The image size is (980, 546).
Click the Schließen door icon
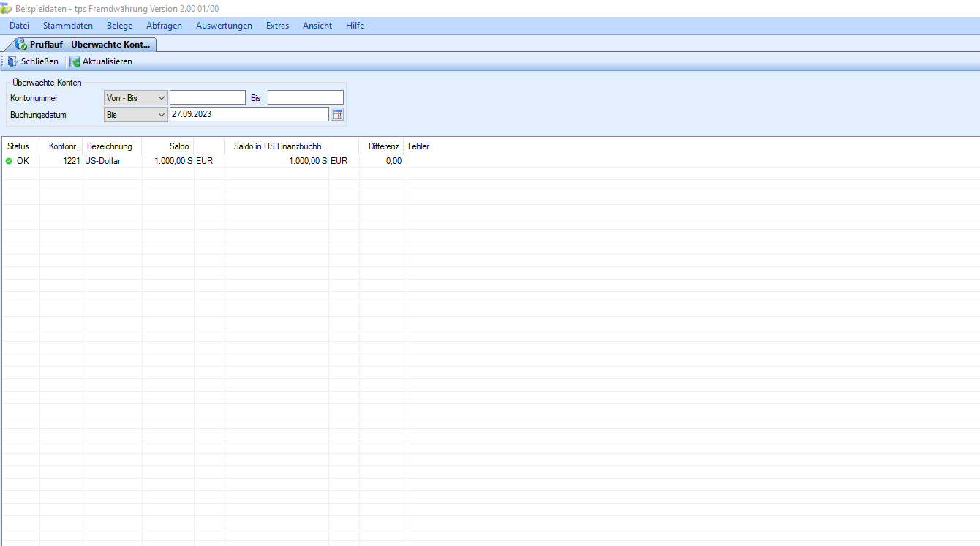[13, 61]
